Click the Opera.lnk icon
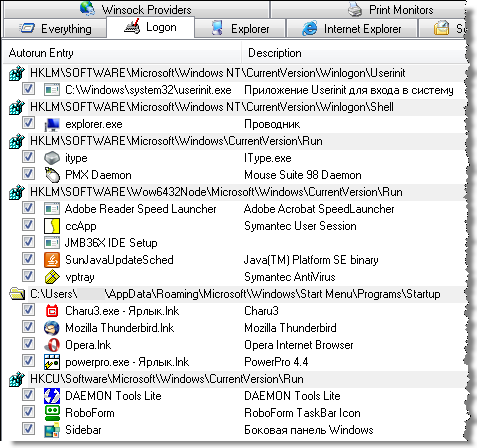The height and width of the screenshot is (448, 477). [x=52, y=345]
